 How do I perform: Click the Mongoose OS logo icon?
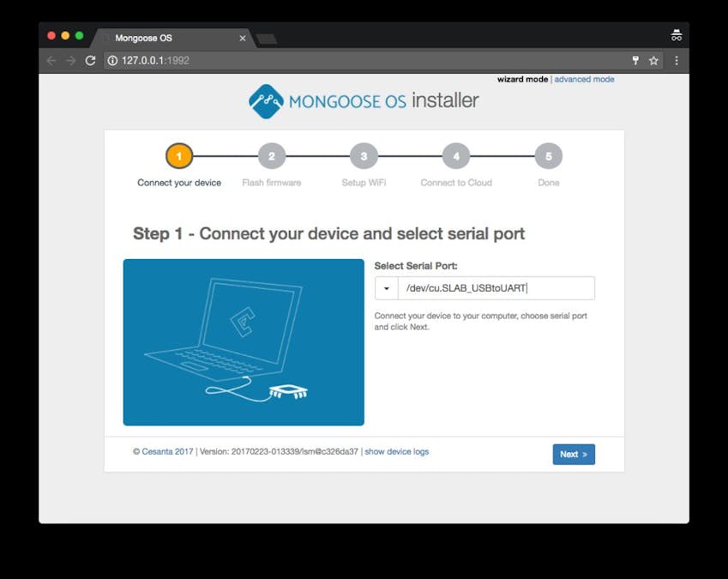click(266, 101)
